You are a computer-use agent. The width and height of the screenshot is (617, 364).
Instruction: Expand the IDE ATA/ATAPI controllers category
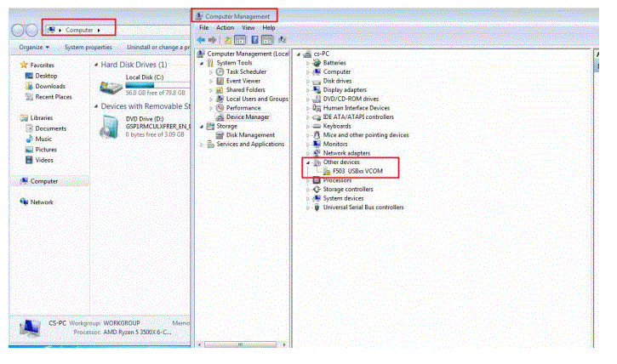[308, 117]
